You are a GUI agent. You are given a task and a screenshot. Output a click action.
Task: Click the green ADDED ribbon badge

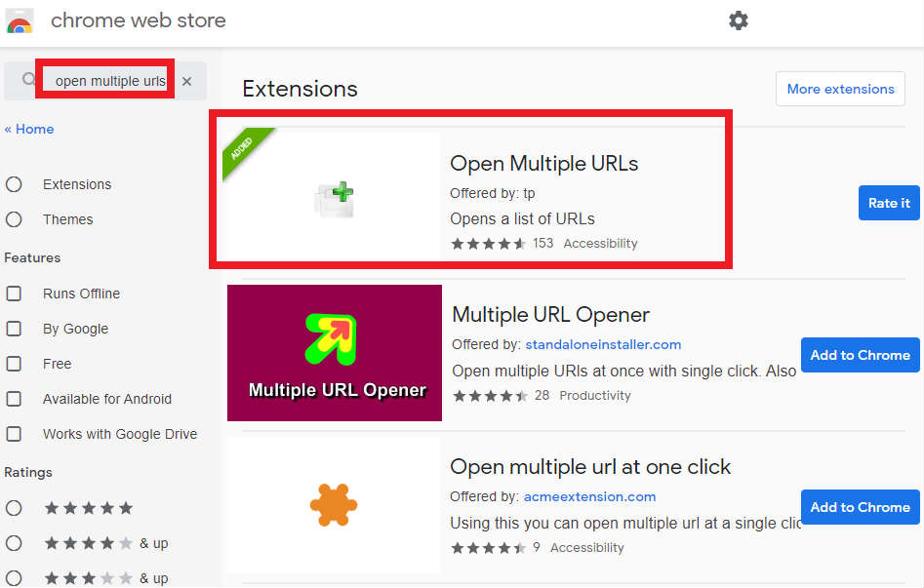246,151
